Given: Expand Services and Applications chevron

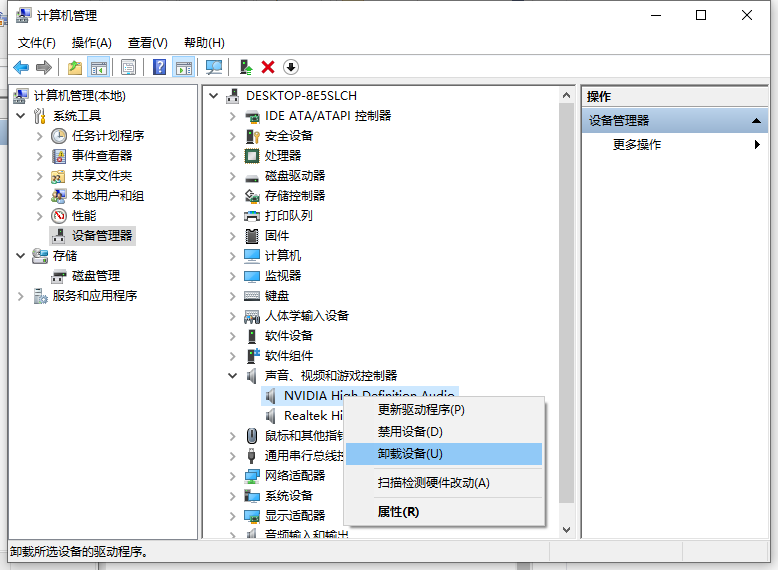Looking at the screenshot, I should [x=20, y=296].
